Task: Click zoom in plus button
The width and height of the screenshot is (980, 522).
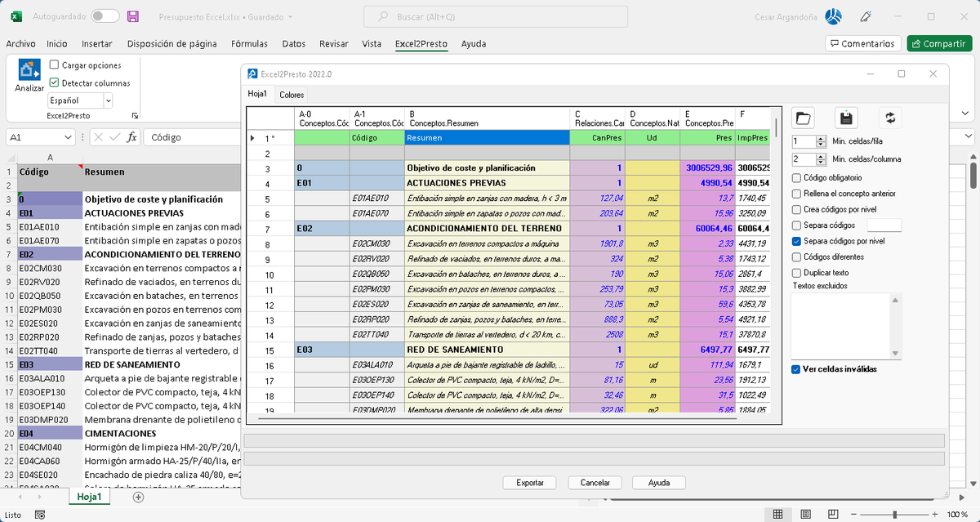Action: [935, 515]
